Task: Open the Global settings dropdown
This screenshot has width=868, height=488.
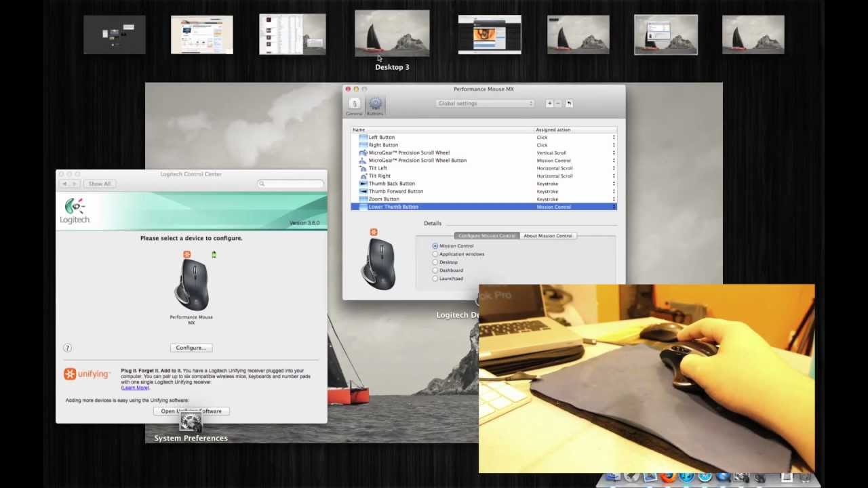Action: 486,104
